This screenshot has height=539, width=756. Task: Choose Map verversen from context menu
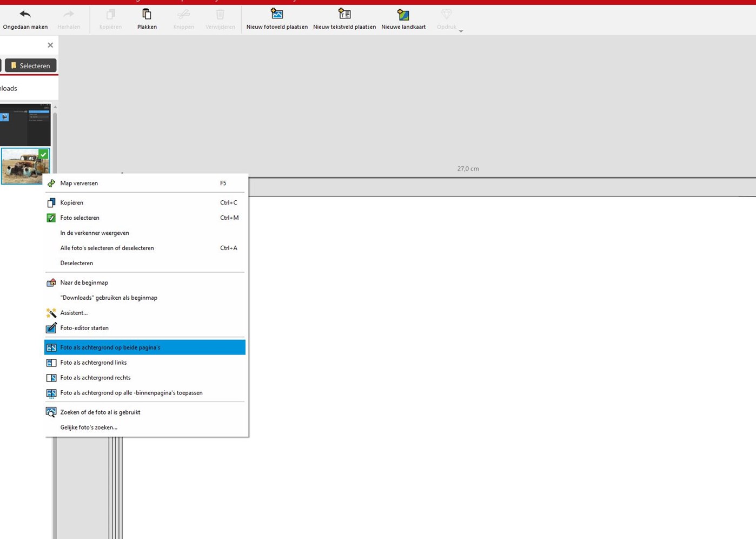point(79,183)
